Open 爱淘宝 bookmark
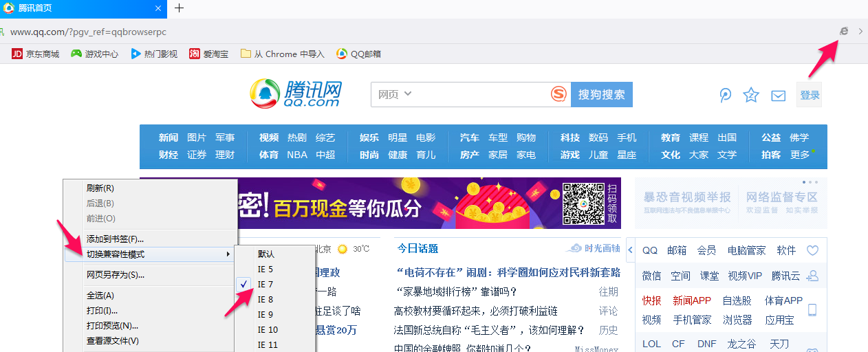Viewport: 868px width, 352px height. (209, 54)
